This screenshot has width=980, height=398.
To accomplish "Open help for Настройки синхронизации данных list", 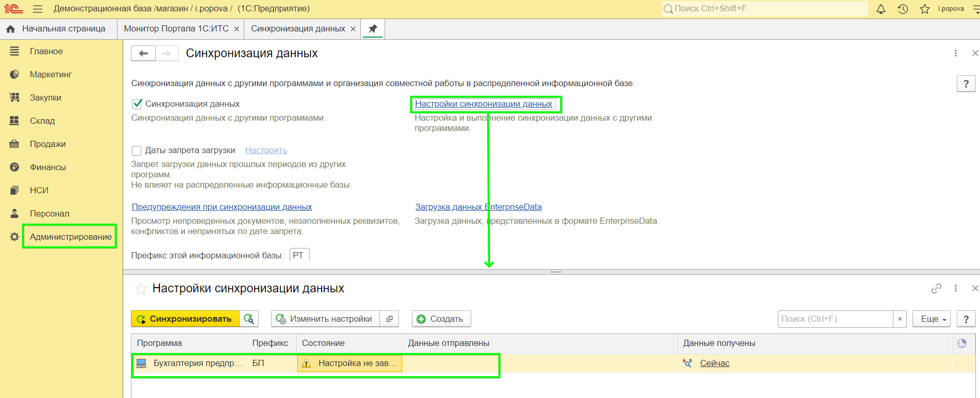I will click(x=966, y=319).
